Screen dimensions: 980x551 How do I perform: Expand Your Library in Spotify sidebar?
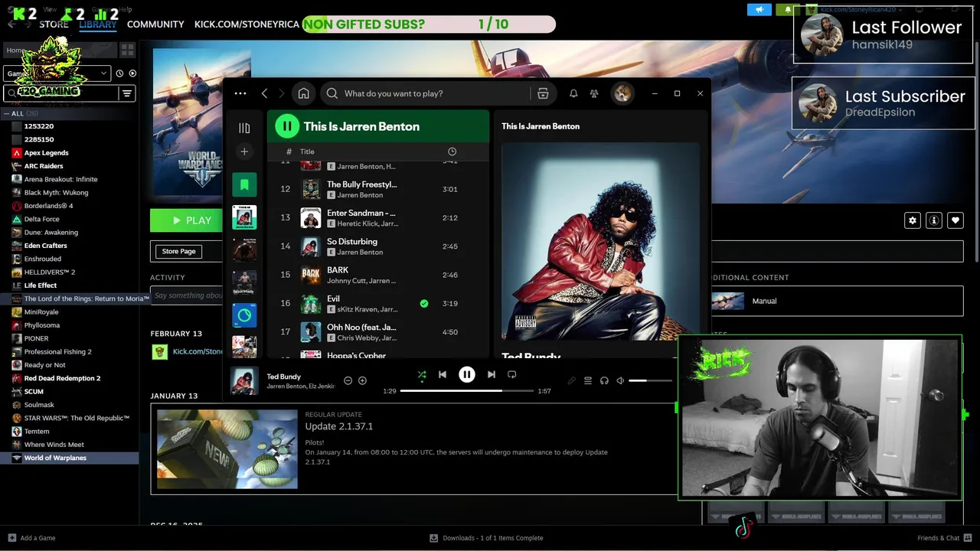point(244,128)
